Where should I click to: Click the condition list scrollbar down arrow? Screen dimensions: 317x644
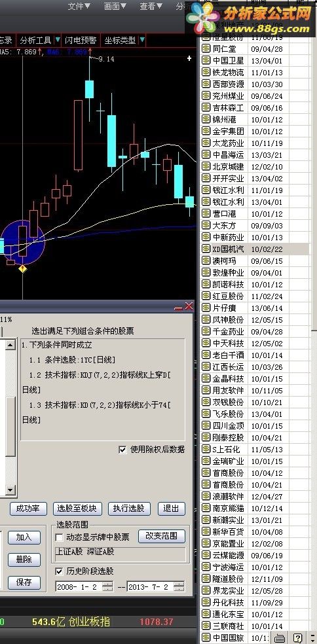10,490
